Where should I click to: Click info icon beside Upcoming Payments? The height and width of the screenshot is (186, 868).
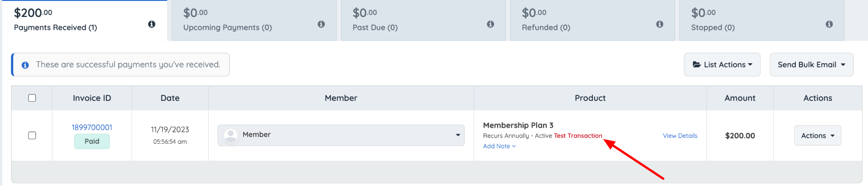pos(321,24)
